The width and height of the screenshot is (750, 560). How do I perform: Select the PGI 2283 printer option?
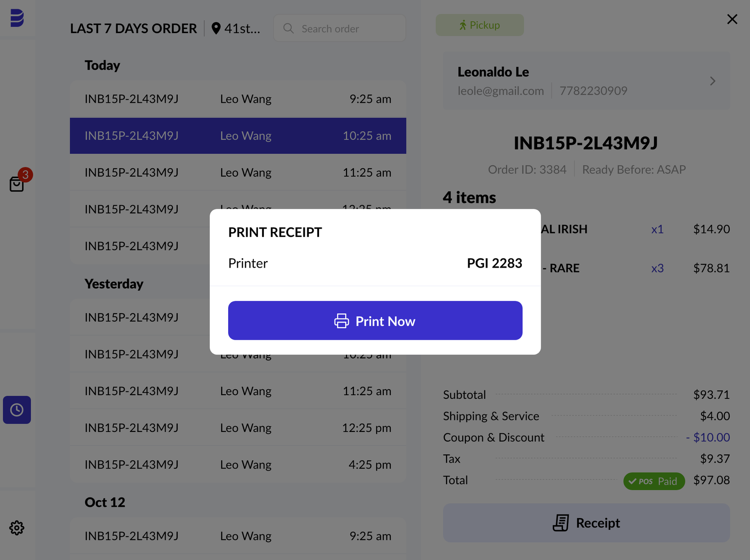click(494, 263)
